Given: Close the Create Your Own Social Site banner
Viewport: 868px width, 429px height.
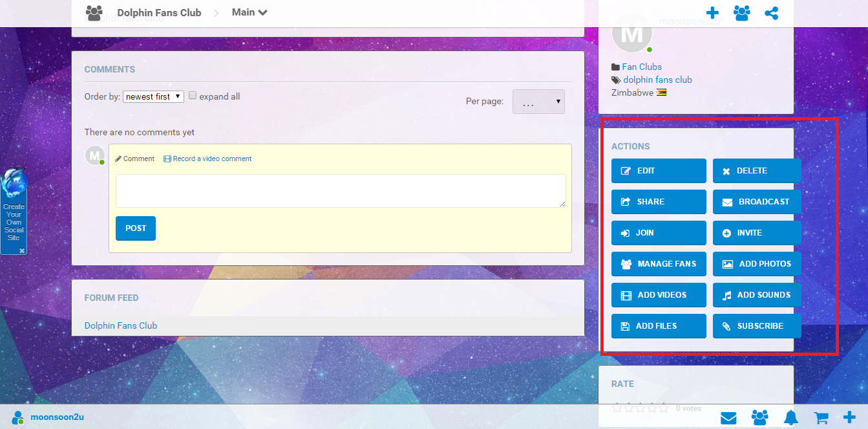Looking at the screenshot, I should (x=21, y=250).
